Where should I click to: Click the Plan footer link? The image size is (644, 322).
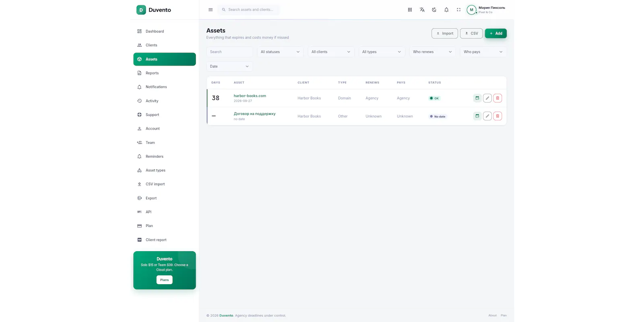click(x=504, y=316)
